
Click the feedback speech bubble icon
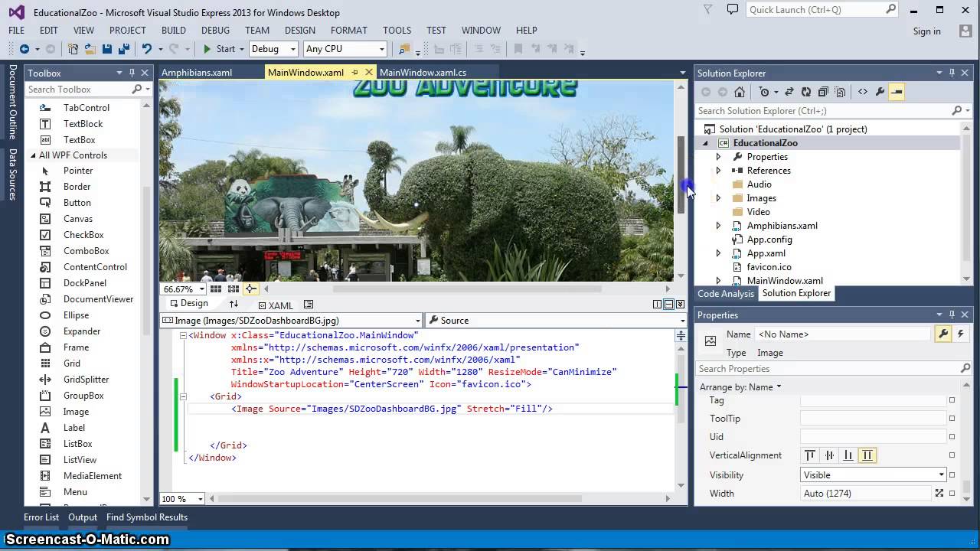coord(733,9)
